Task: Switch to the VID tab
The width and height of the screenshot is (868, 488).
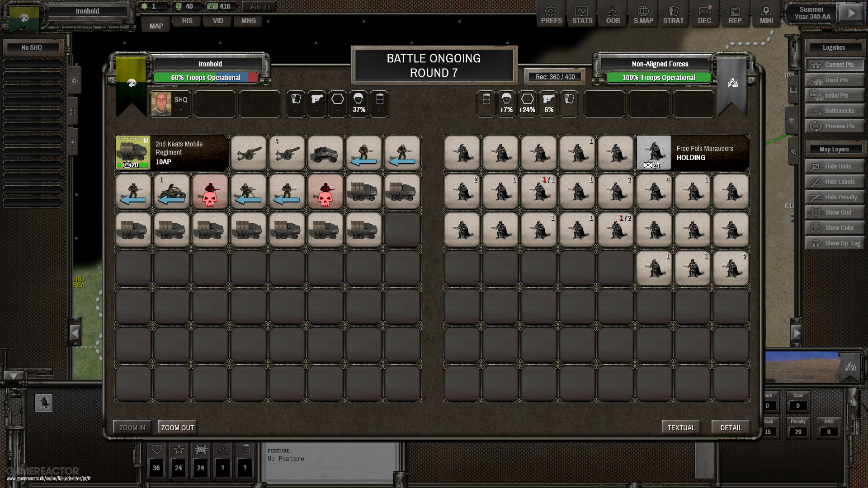Action: (x=218, y=21)
